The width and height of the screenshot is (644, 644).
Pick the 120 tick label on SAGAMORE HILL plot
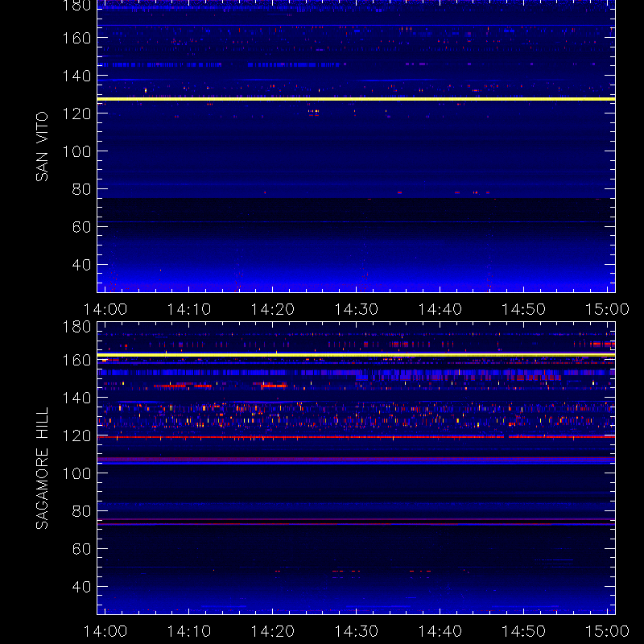(76, 436)
